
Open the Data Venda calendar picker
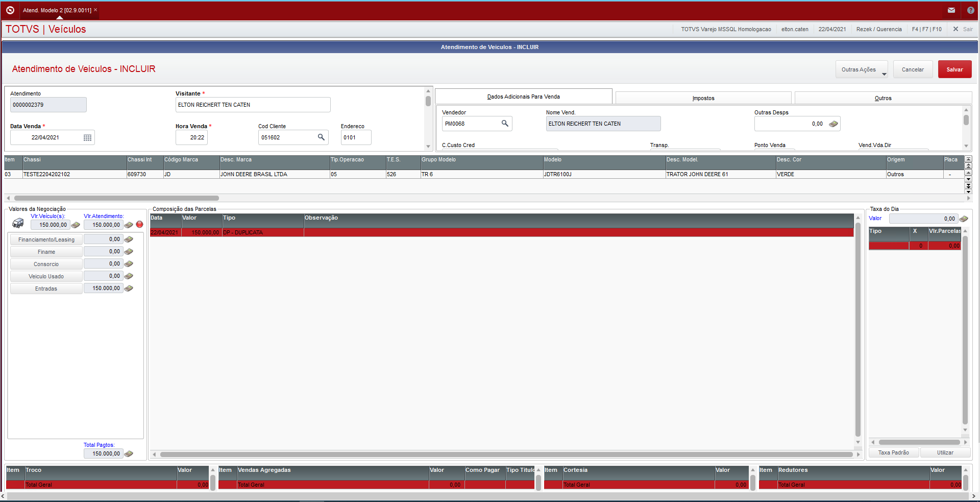click(87, 137)
